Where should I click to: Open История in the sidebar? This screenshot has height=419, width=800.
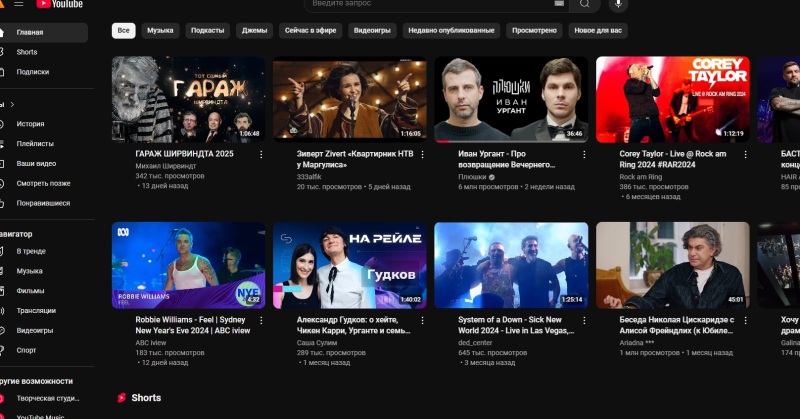click(30, 124)
